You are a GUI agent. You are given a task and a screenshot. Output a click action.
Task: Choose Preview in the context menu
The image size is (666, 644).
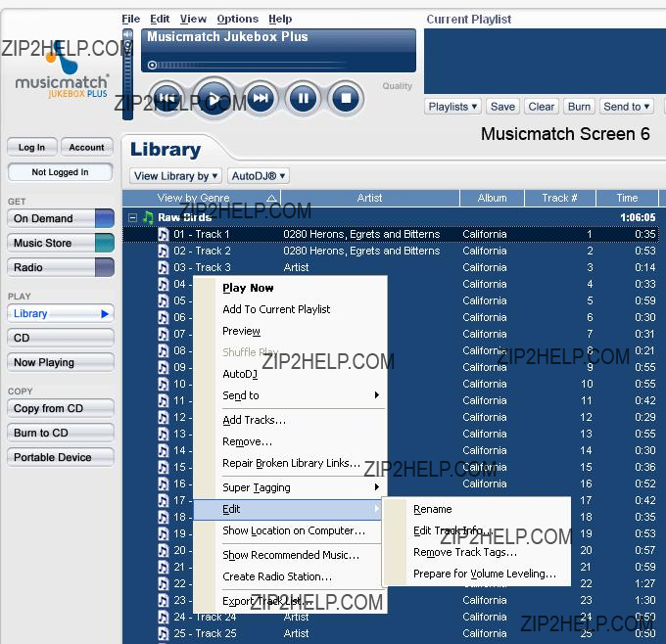290,331
